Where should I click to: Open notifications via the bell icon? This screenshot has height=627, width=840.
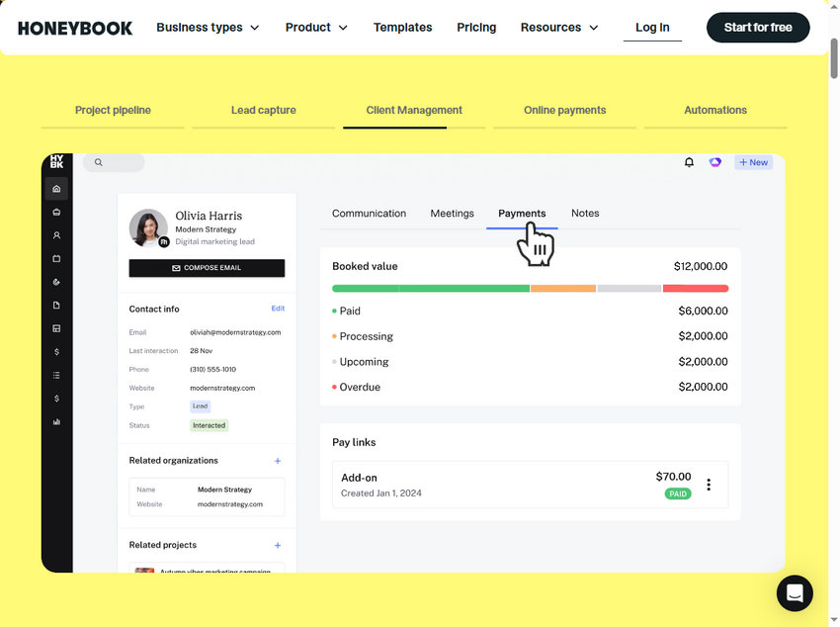coord(689,161)
